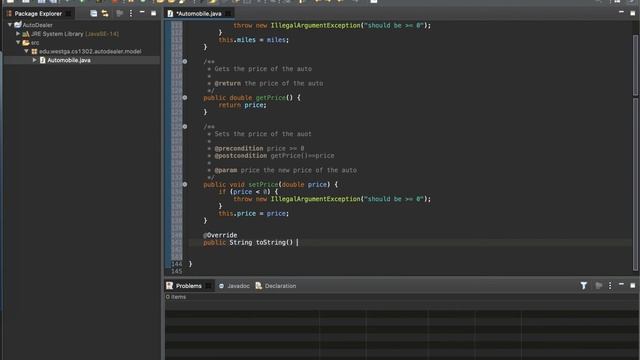Collapse the edu.westga.cs1302.autodealer.model package arrow
640x360 pixels.
[x=26, y=51]
